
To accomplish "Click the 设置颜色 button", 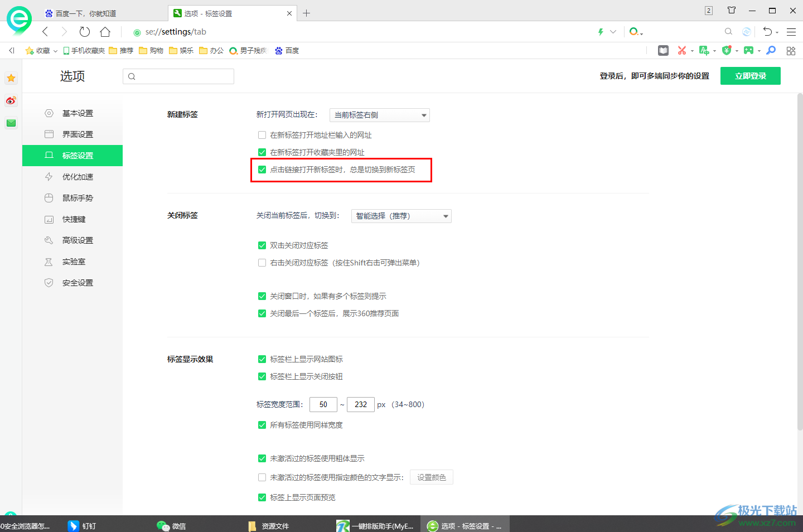I will pyautogui.click(x=432, y=477).
